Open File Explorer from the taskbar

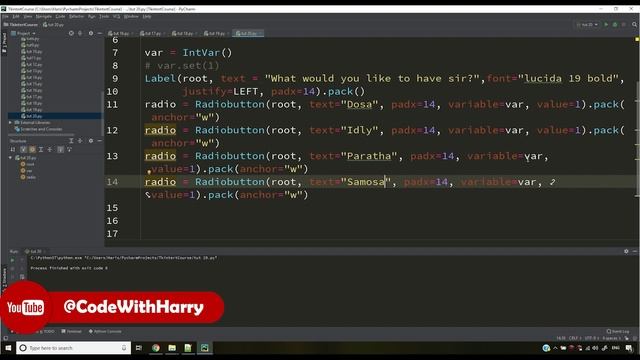pyautogui.click(x=172, y=348)
